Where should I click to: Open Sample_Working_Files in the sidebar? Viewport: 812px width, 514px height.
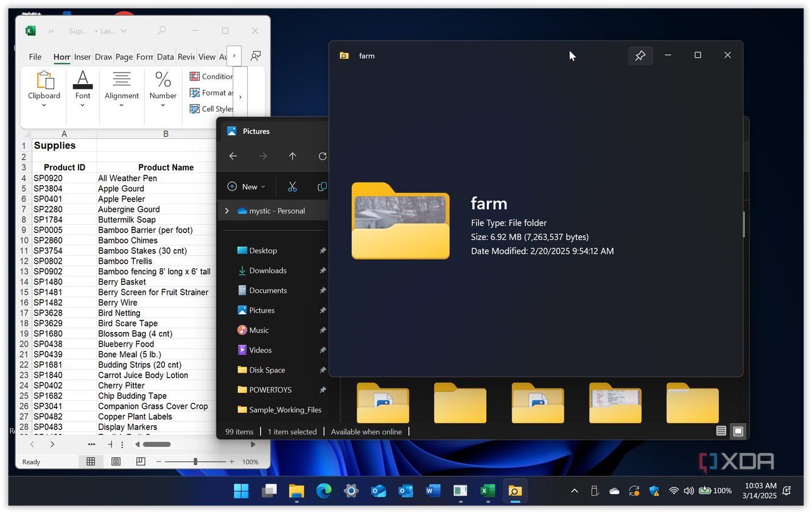[285, 410]
